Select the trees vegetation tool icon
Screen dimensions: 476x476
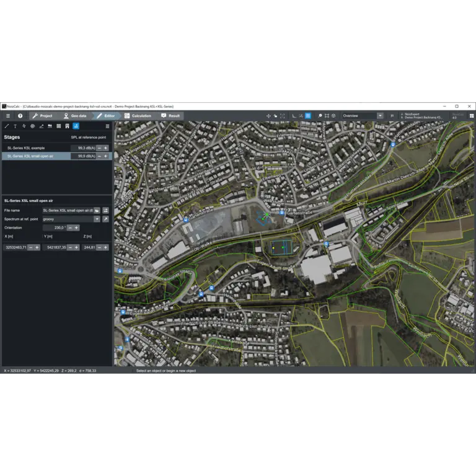click(50, 126)
